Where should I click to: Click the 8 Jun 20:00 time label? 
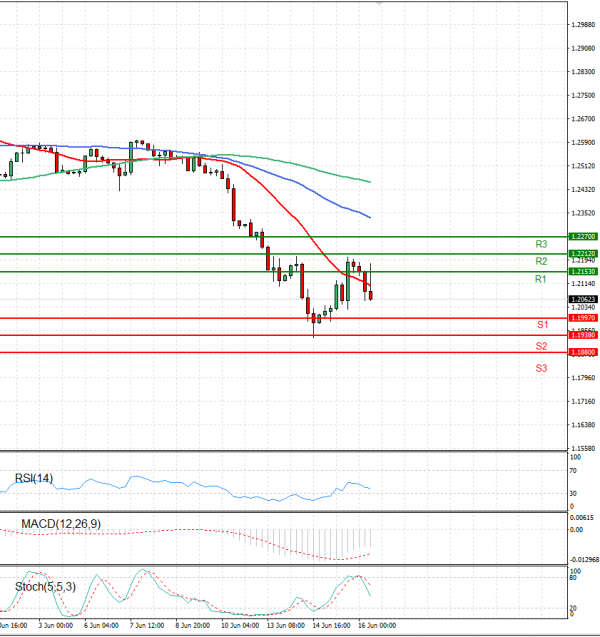193,625
